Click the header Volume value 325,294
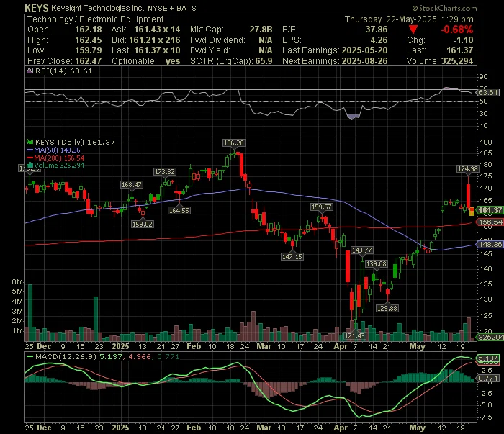Viewport: 504px width, 434px height. (x=457, y=61)
